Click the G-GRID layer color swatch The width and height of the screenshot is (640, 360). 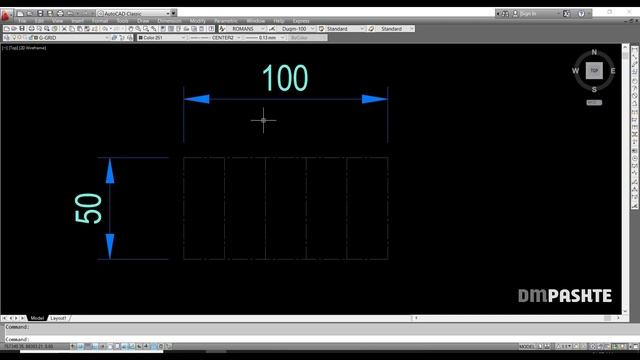pyautogui.click(x=36, y=38)
